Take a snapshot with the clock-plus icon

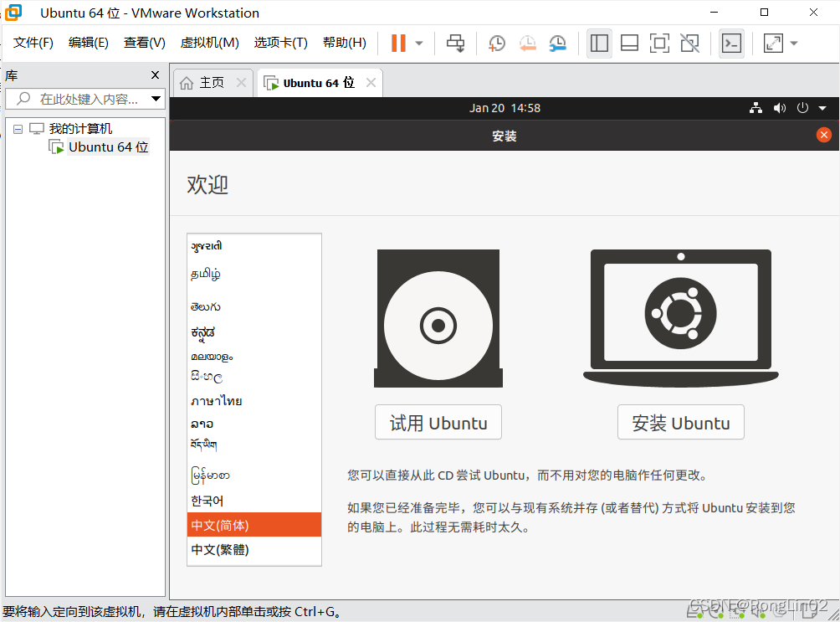497,43
